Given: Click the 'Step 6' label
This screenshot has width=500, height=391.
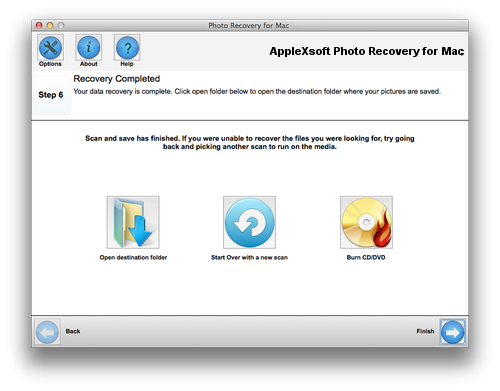Looking at the screenshot, I should tap(51, 95).
